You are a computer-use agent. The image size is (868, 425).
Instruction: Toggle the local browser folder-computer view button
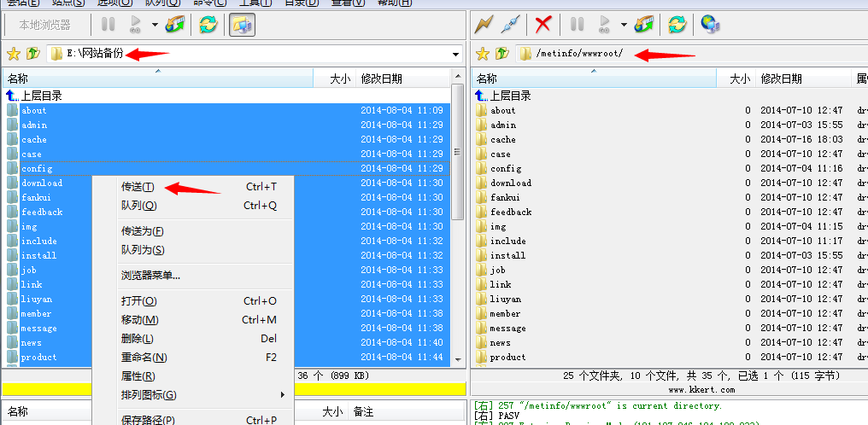tap(241, 25)
